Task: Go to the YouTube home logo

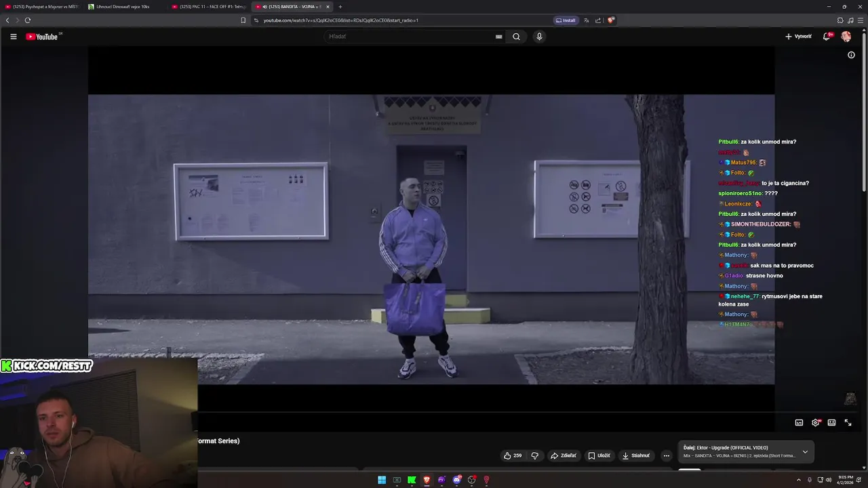Action: click(42, 37)
